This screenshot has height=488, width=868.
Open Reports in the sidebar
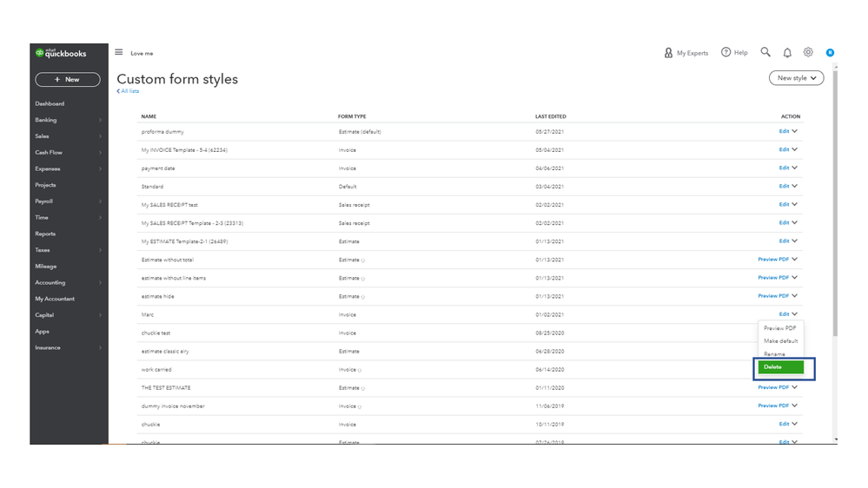45,234
